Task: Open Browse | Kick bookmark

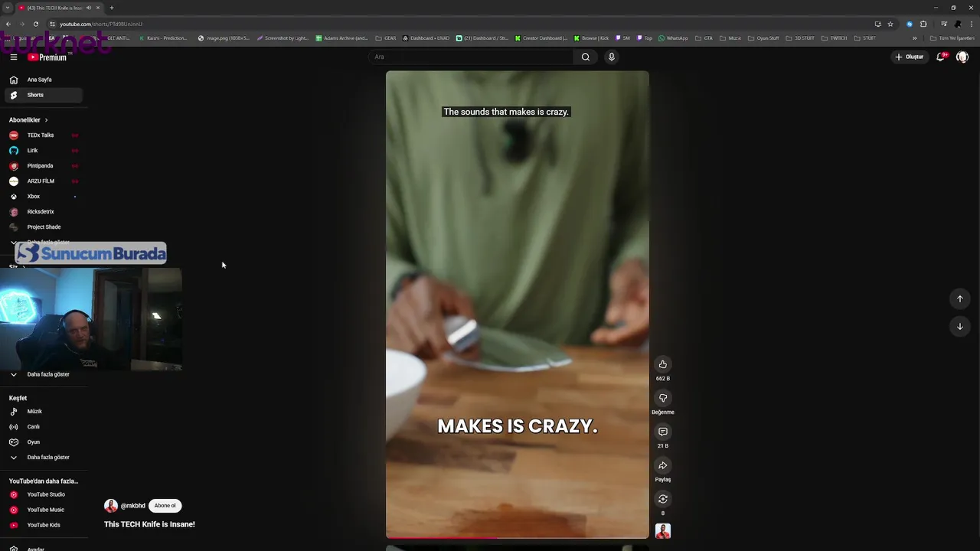Action: click(x=591, y=38)
